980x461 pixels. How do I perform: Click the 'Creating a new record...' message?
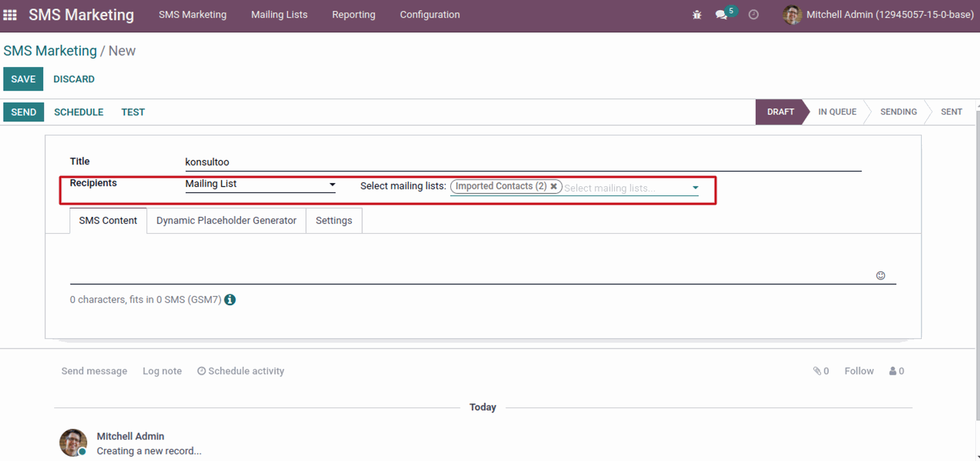click(x=149, y=451)
